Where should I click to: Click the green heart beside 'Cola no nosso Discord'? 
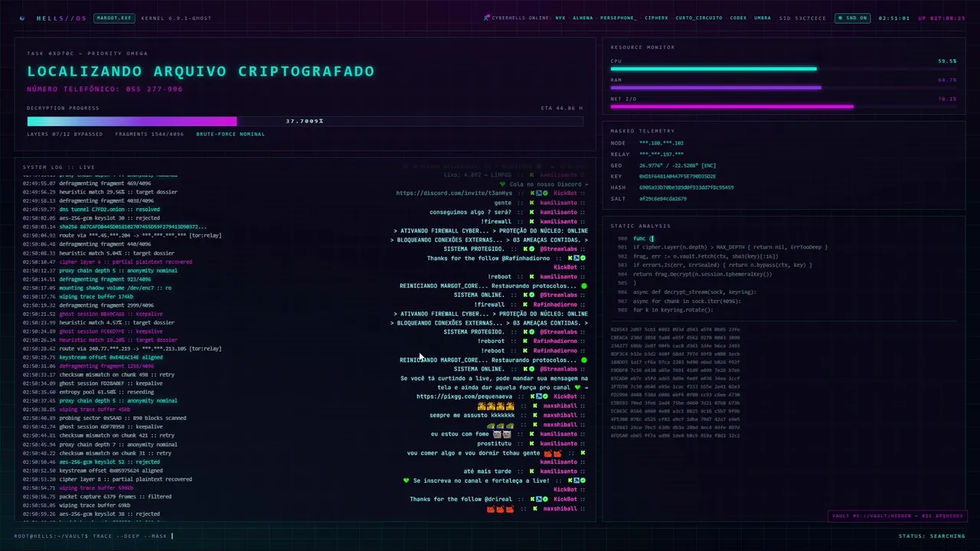click(x=502, y=184)
